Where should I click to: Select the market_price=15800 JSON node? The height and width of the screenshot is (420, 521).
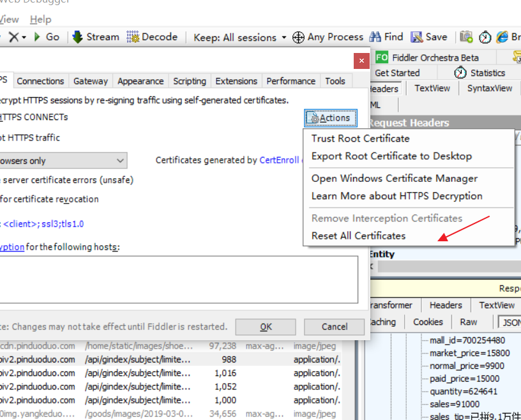click(x=469, y=353)
